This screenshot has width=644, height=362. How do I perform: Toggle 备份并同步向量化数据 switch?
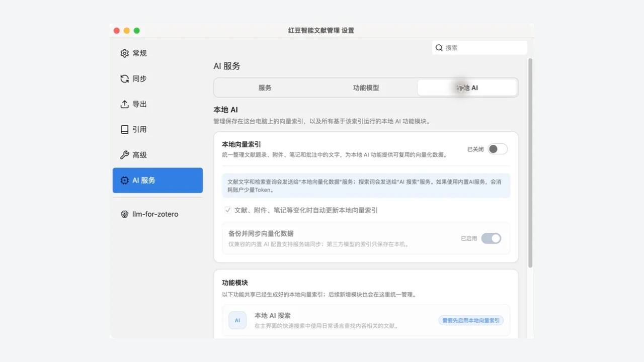[x=491, y=238]
